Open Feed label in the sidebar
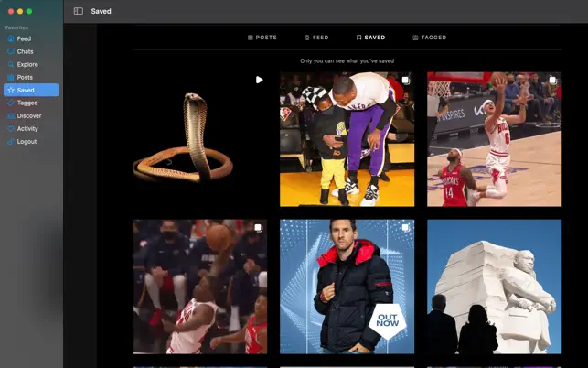Viewport: 588px width, 368px height. point(24,38)
